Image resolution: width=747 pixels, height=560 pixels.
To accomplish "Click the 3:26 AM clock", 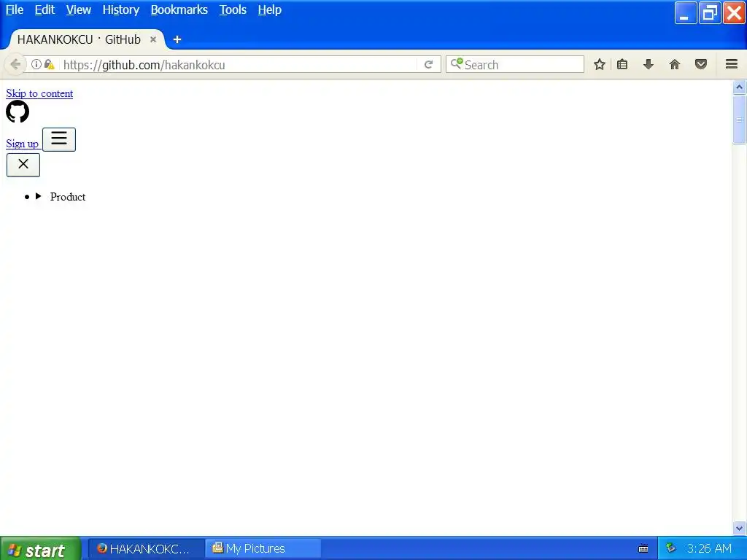I will tap(709, 549).
